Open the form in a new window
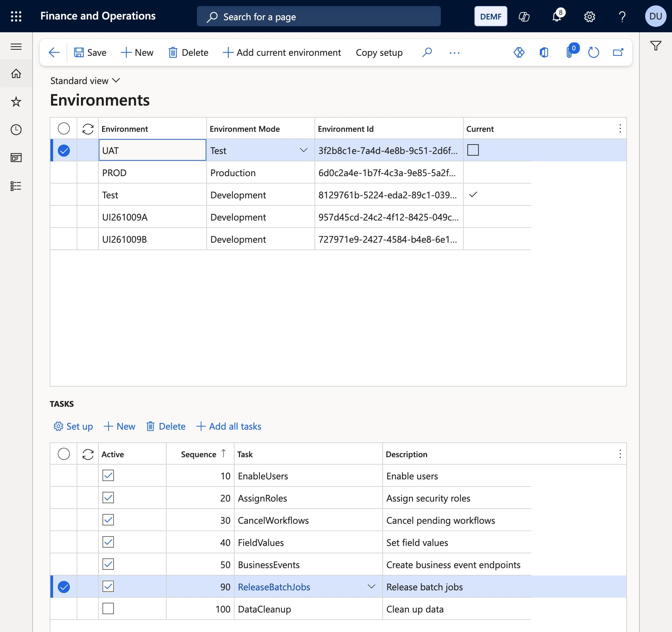The width and height of the screenshot is (672, 632). point(618,52)
